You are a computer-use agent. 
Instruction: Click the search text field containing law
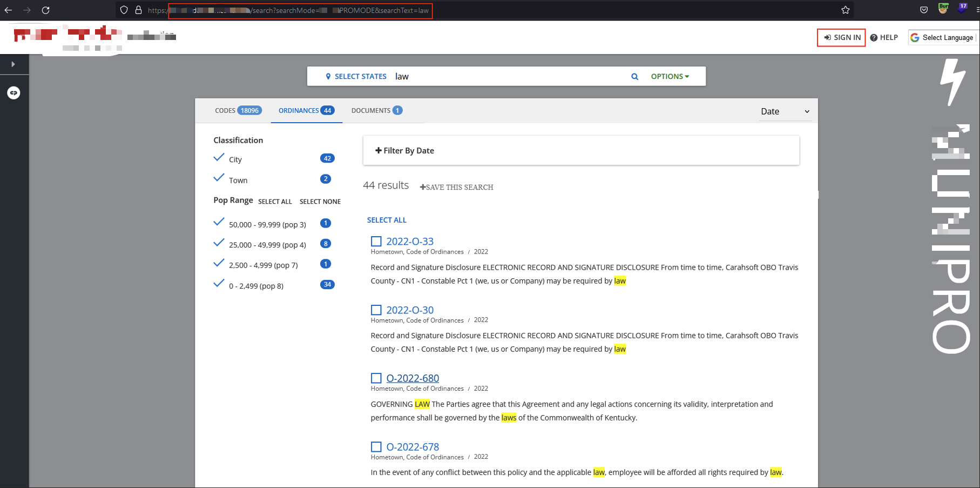coord(508,77)
